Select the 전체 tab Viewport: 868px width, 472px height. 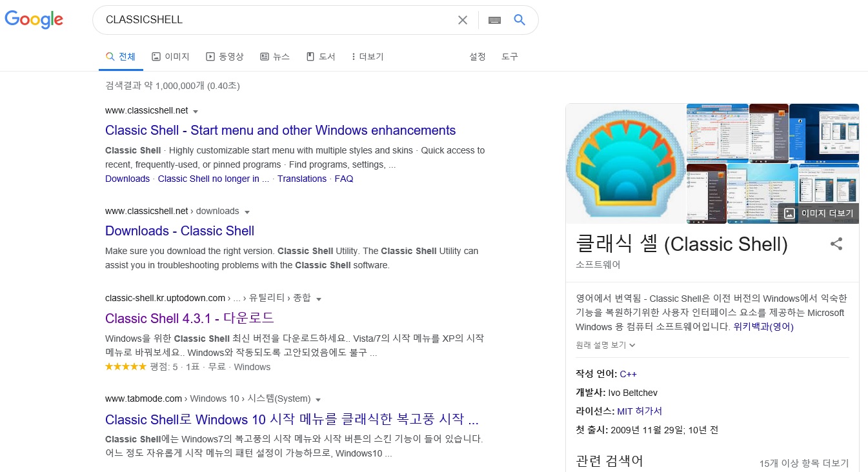(x=121, y=57)
